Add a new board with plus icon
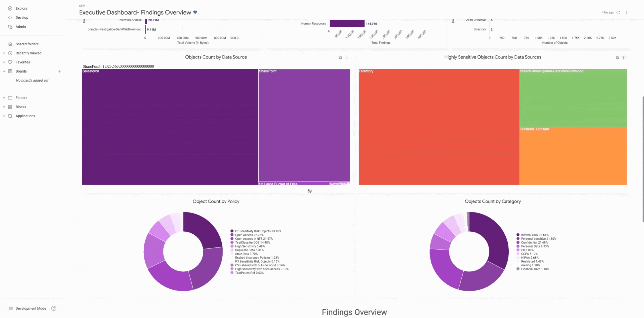 click(x=60, y=71)
